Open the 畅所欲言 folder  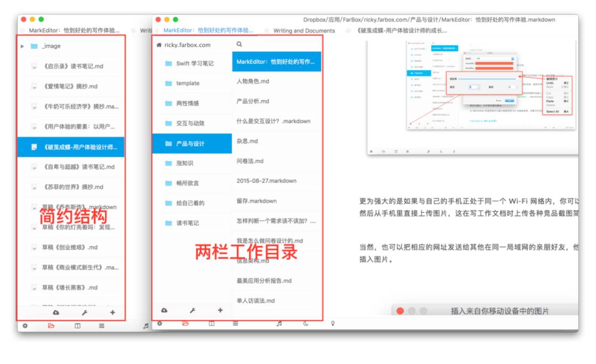click(x=192, y=183)
